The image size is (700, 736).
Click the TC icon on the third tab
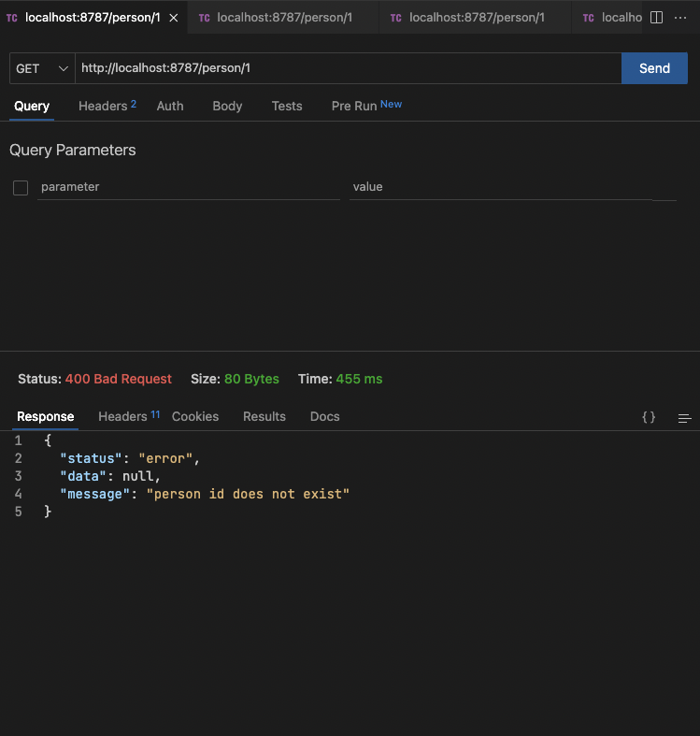click(396, 18)
